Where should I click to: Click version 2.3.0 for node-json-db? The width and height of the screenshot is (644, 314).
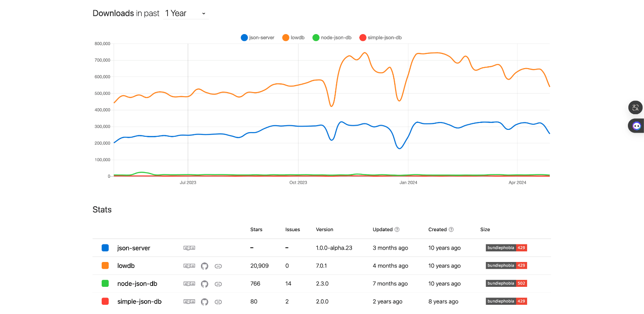pyautogui.click(x=322, y=284)
